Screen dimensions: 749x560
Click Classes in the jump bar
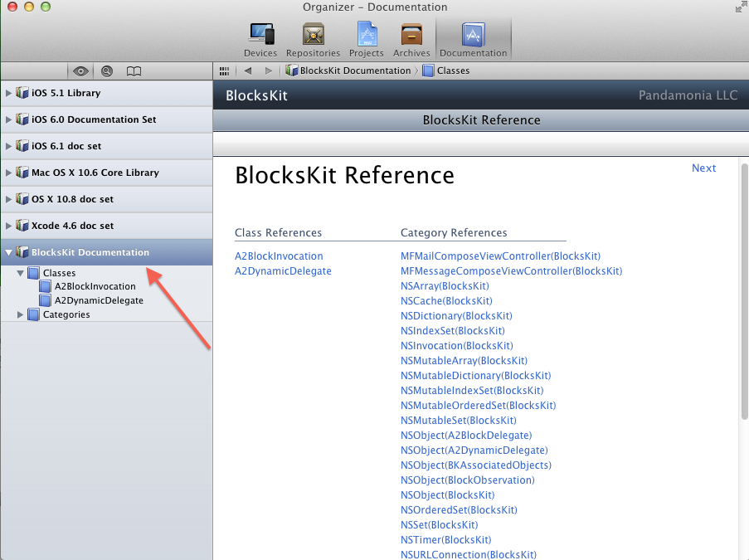click(446, 71)
